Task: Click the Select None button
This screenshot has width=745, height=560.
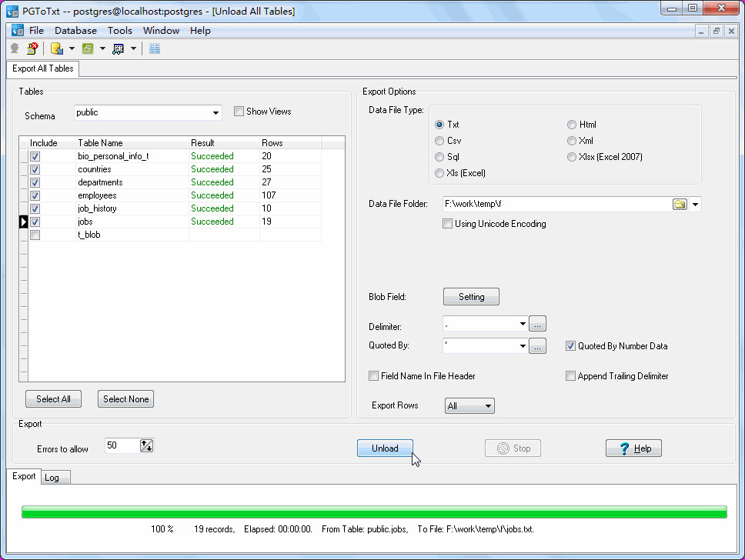Action: [x=126, y=399]
